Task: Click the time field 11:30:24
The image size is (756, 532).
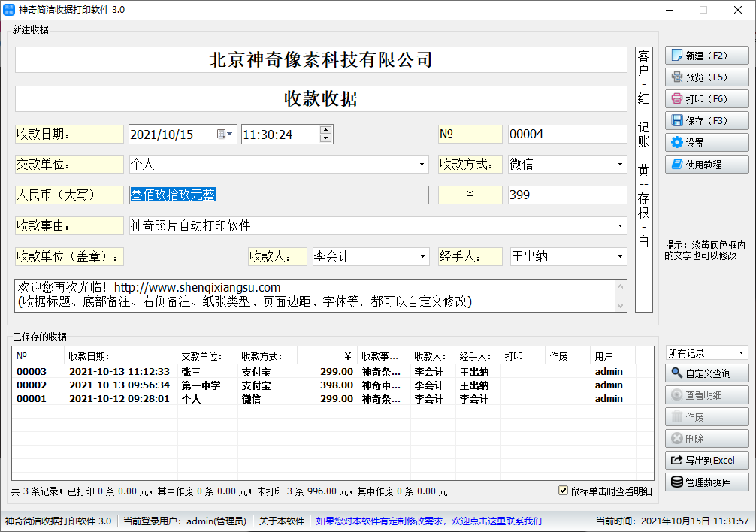Action: coord(287,134)
